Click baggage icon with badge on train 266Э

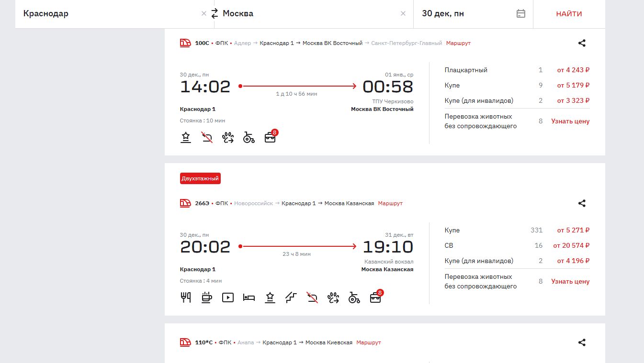click(x=376, y=297)
